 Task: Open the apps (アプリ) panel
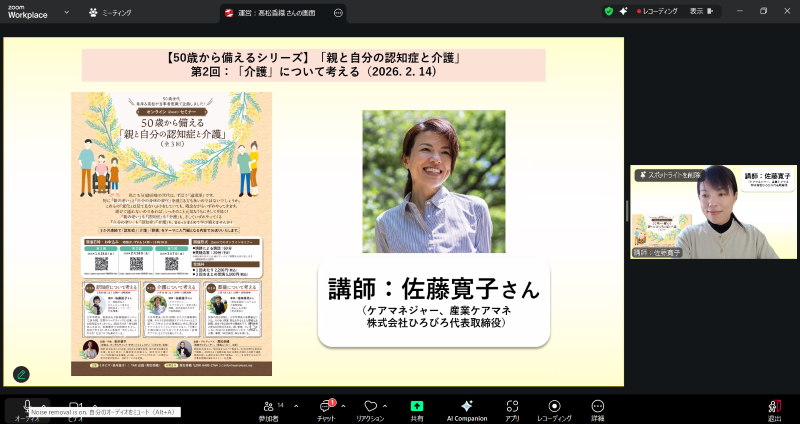click(512, 407)
